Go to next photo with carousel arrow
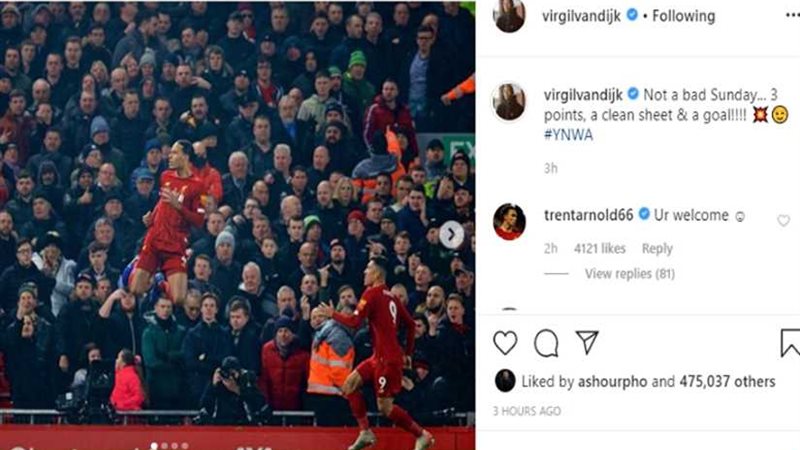 [x=451, y=234]
